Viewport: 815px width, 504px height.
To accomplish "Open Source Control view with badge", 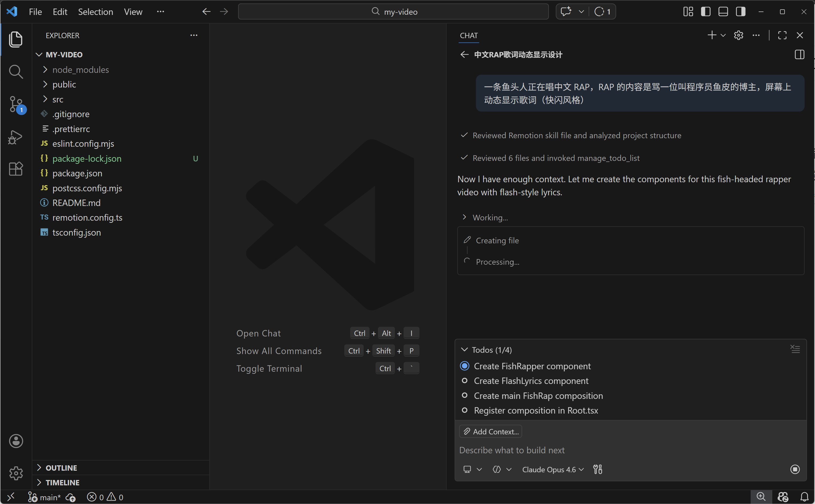I will coord(16,104).
